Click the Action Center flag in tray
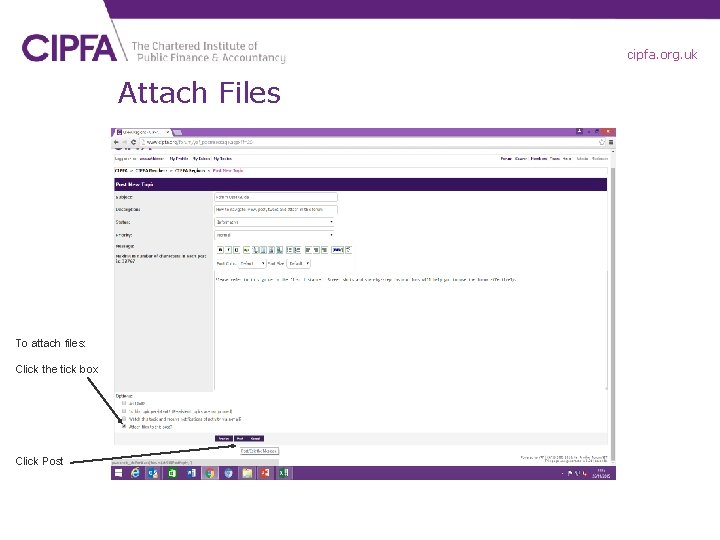Image resolution: width=720 pixels, height=540 pixels. click(x=570, y=473)
